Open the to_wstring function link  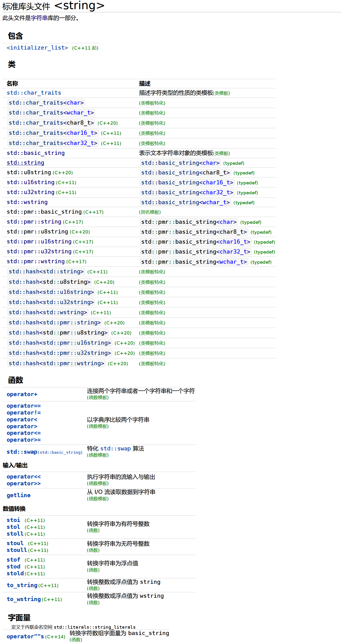[24, 599]
